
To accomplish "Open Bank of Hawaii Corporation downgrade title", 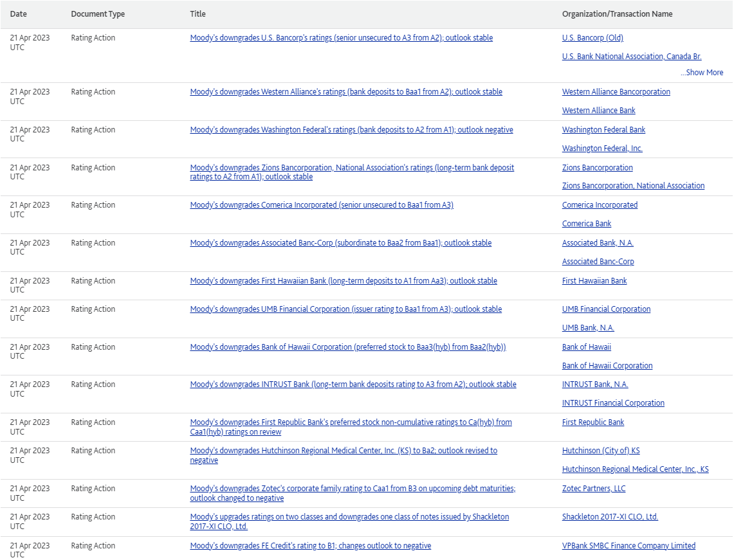I will (x=348, y=347).
